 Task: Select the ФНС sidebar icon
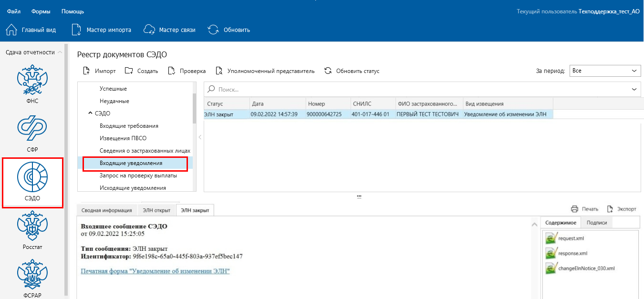(32, 79)
